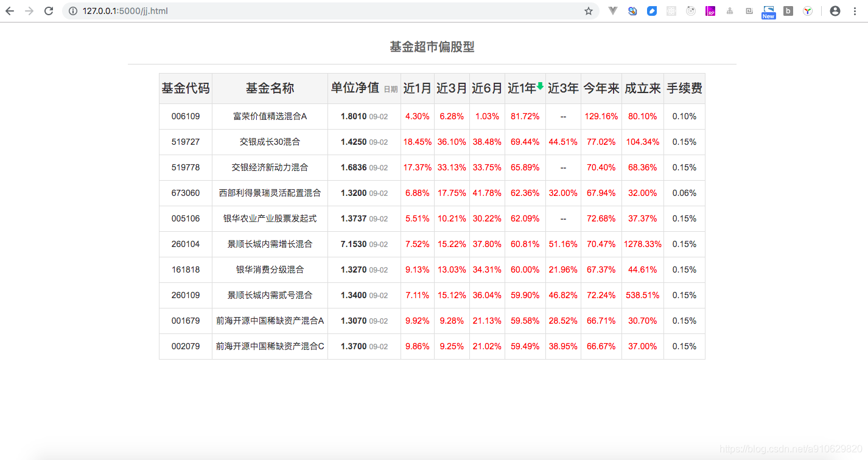
Task: Click fund code 519778
Action: point(186,167)
